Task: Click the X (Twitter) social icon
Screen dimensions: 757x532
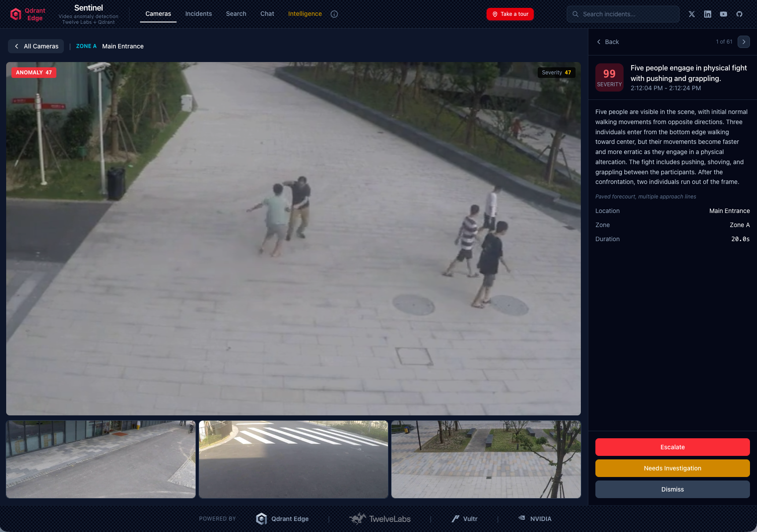Action: click(692, 14)
